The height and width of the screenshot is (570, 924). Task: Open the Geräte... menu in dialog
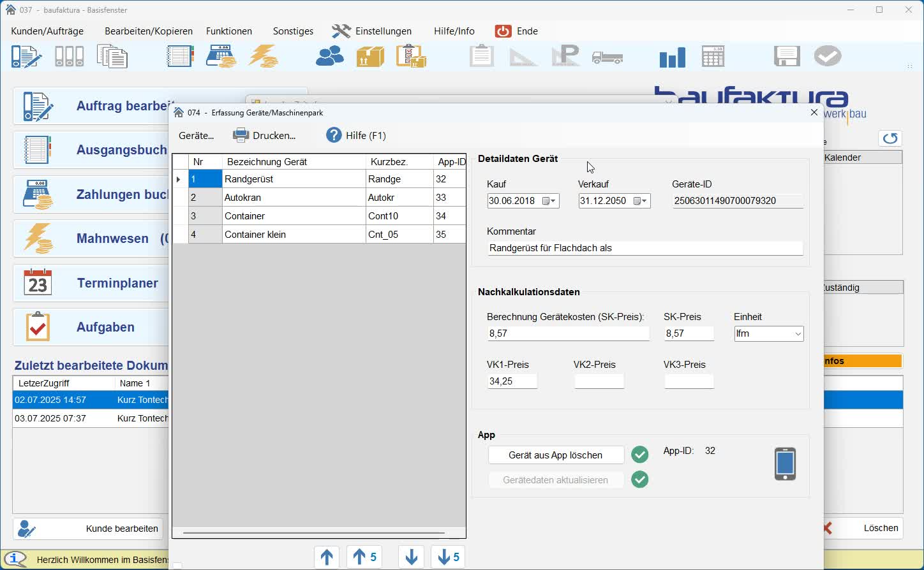[x=196, y=135]
